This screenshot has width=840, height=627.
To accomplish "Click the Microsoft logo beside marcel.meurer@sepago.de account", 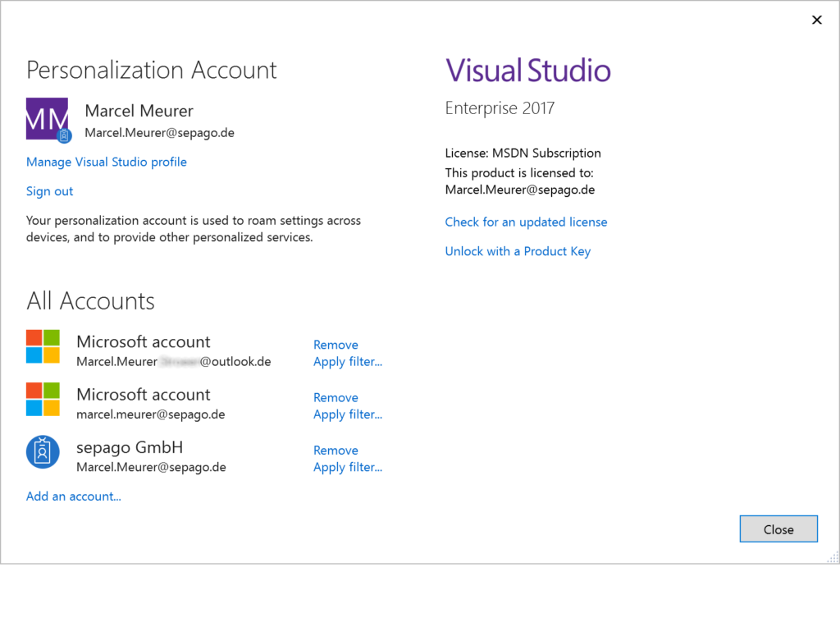I will tap(43, 399).
